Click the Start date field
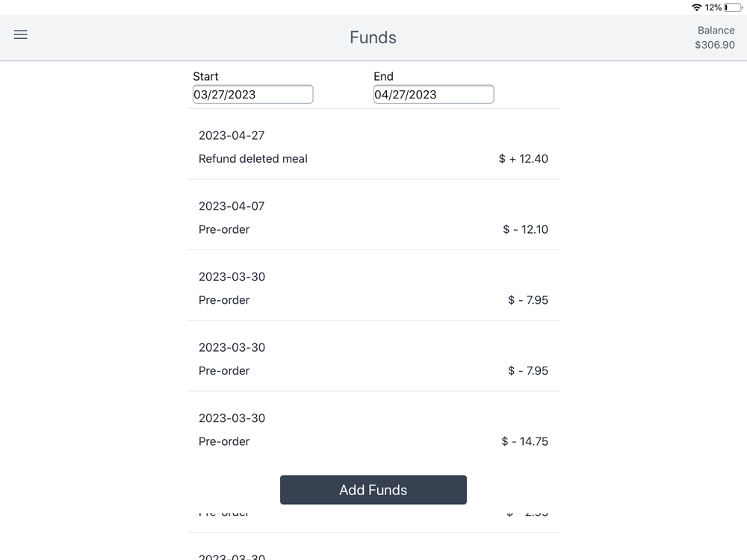This screenshot has width=747, height=560. tap(252, 94)
